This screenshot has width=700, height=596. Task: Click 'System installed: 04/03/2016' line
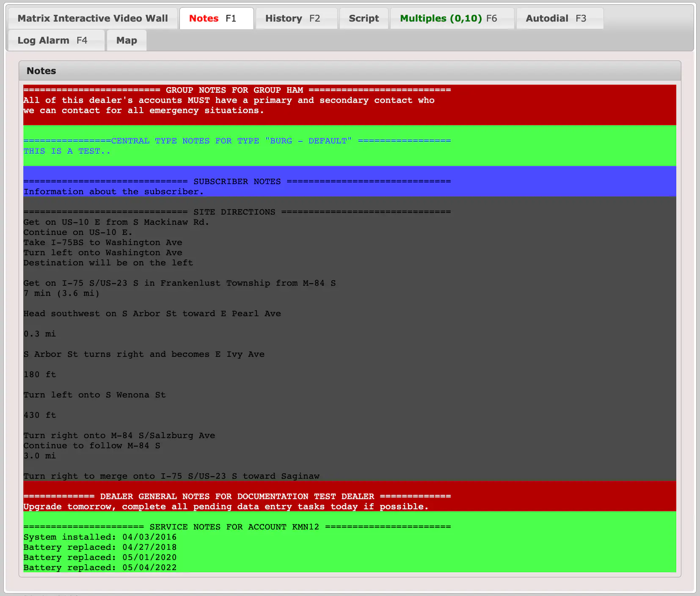point(100,537)
